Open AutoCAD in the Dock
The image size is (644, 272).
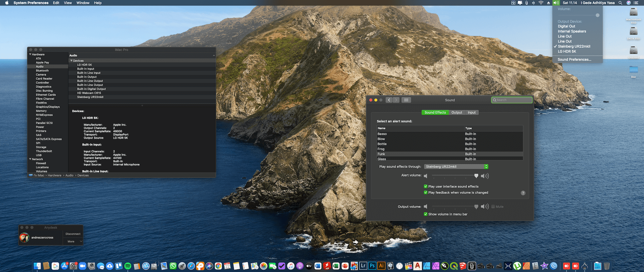[x=418, y=266]
